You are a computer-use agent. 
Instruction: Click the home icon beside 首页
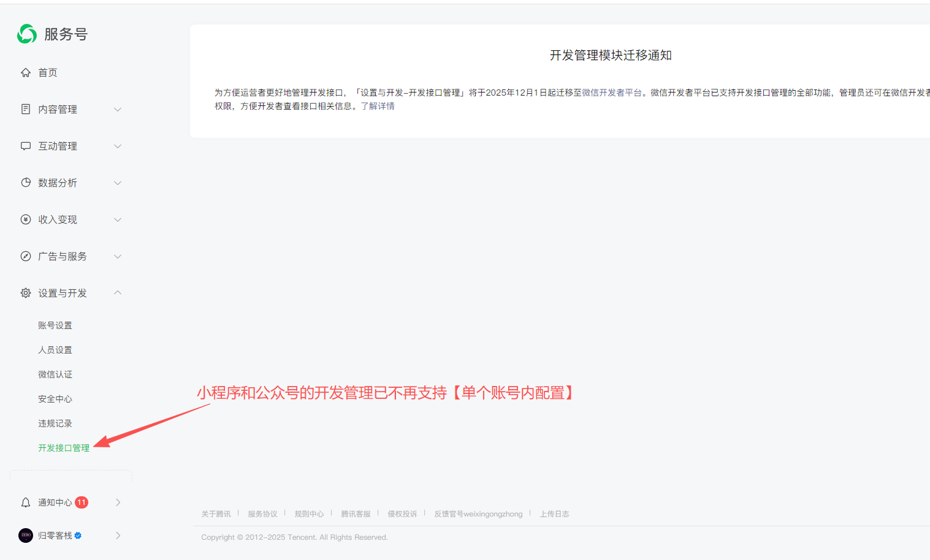(x=26, y=72)
